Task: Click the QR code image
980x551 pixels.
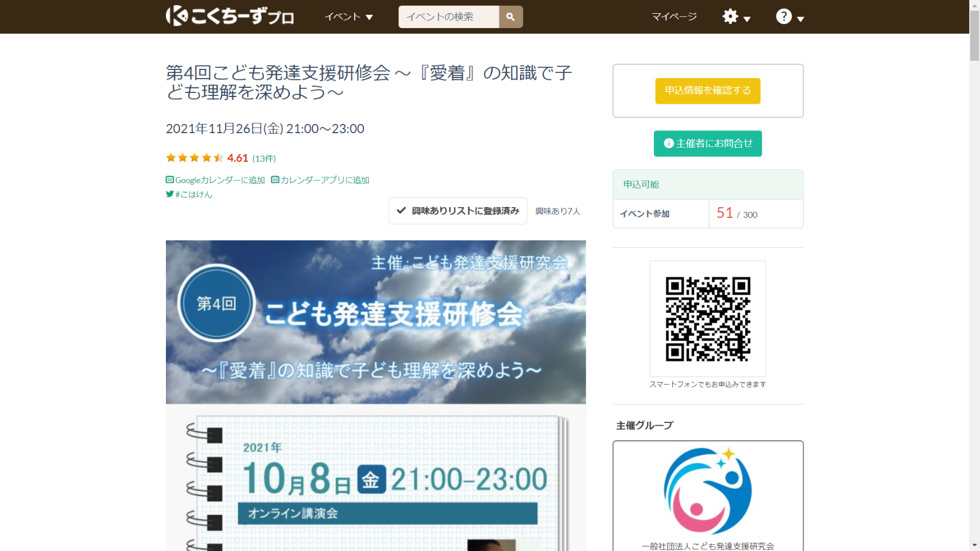Action: tap(707, 319)
